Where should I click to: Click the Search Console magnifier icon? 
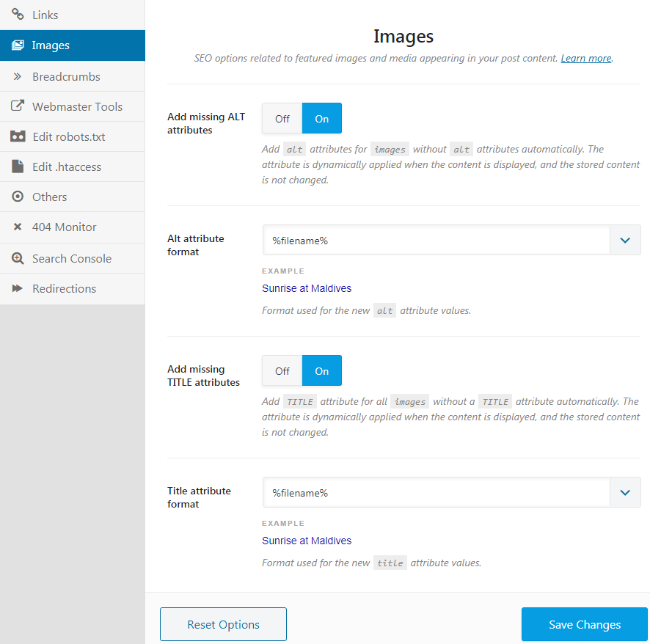point(18,258)
